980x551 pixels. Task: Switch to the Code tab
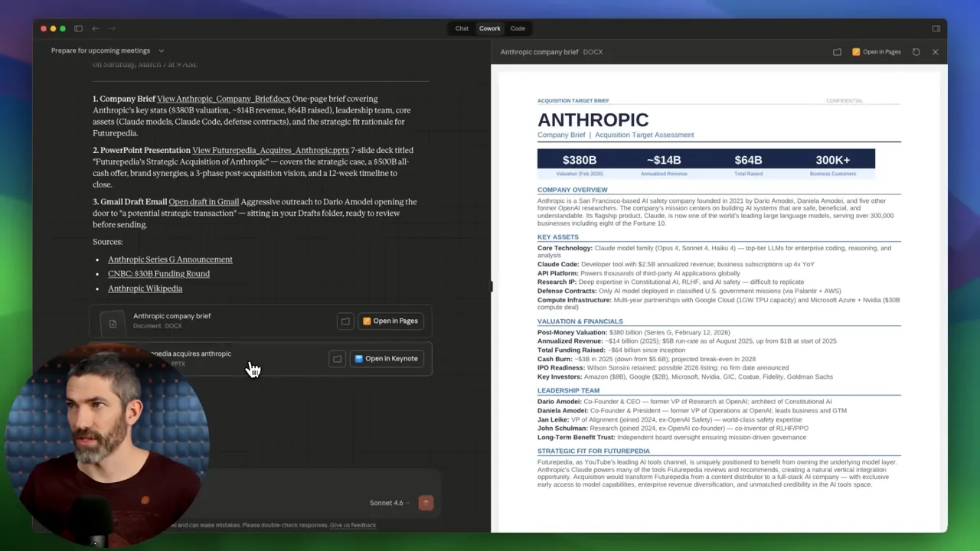pos(518,28)
